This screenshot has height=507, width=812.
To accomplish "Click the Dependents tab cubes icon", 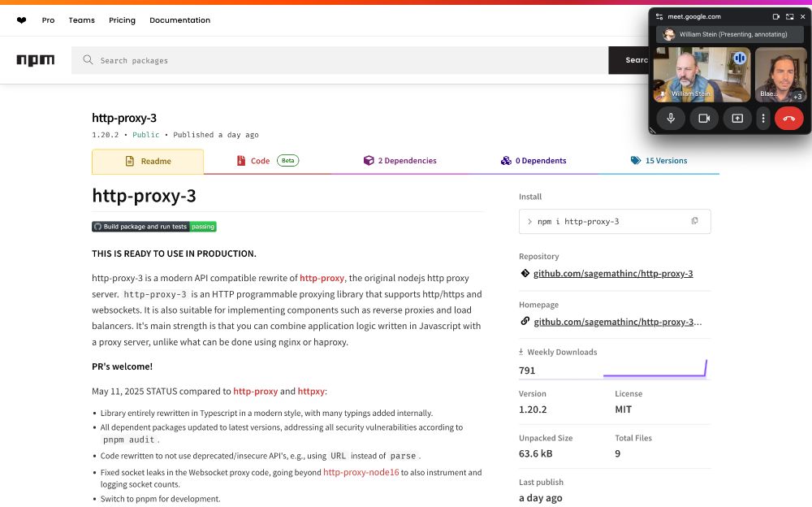I will [506, 161].
